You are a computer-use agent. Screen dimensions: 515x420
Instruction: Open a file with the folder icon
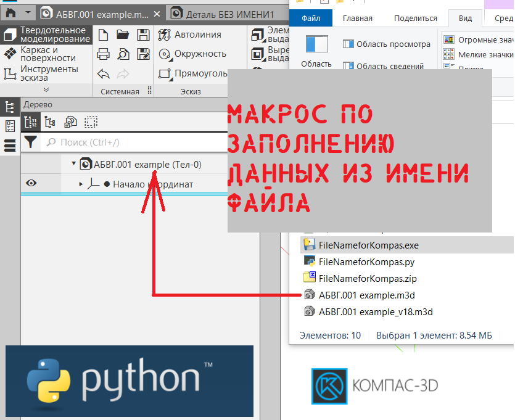click(123, 35)
